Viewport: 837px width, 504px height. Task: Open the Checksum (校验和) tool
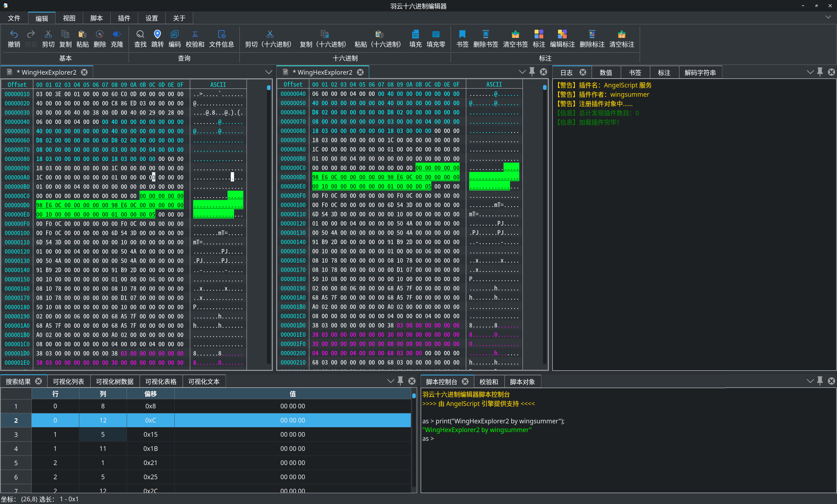195,34
